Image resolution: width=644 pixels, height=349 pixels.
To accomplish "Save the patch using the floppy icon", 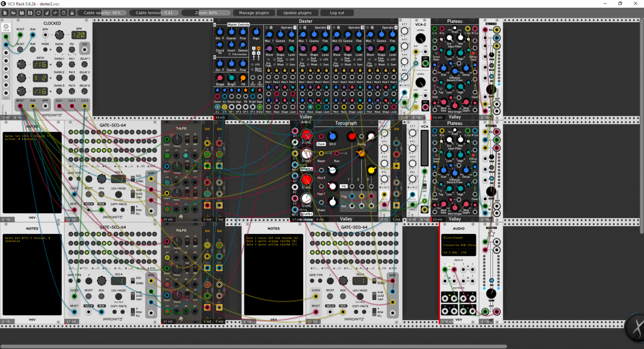I will (22, 13).
